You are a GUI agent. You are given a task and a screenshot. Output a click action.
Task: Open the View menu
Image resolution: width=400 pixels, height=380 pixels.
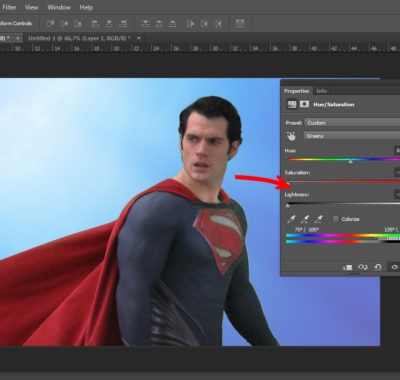pos(31,7)
